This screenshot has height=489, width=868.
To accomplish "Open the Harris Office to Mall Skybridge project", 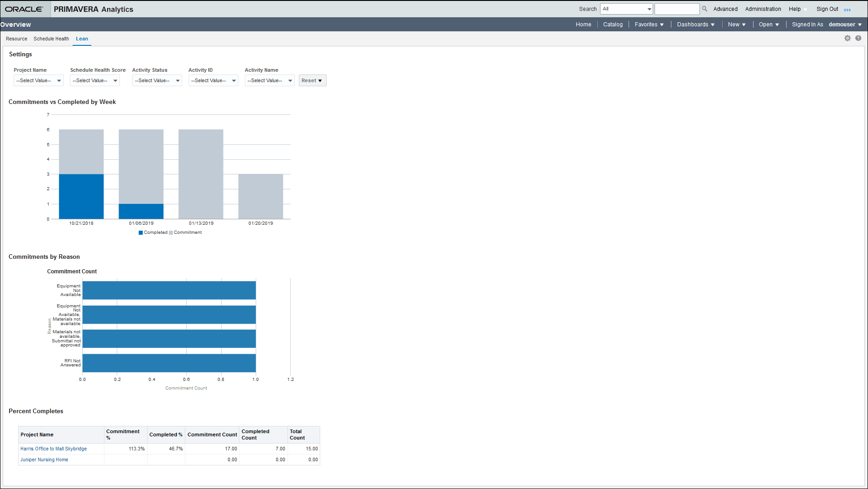I will [x=53, y=449].
